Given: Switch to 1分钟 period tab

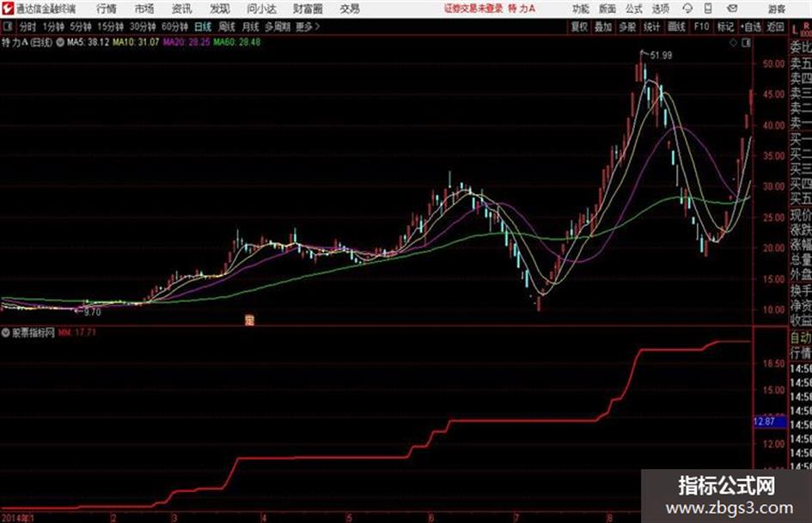Looking at the screenshot, I should (x=53, y=27).
